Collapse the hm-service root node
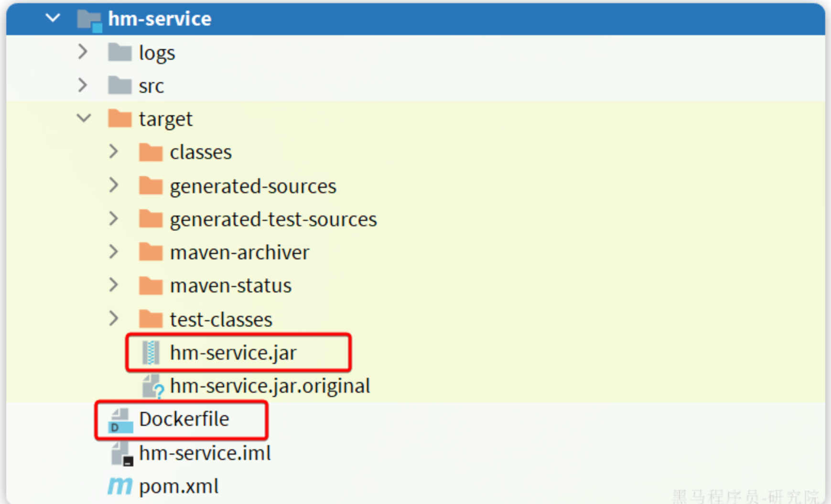 point(53,18)
